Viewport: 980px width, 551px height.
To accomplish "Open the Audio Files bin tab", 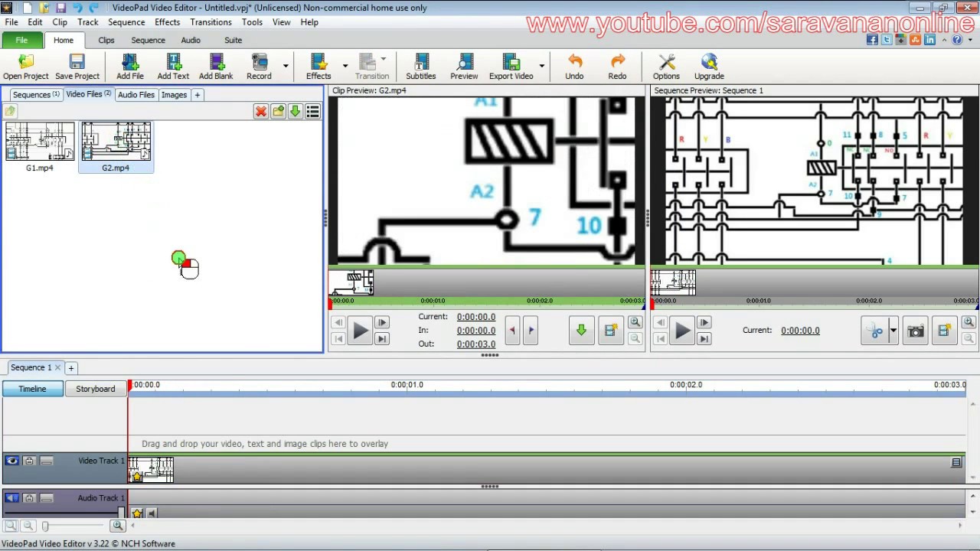I will [x=136, y=95].
